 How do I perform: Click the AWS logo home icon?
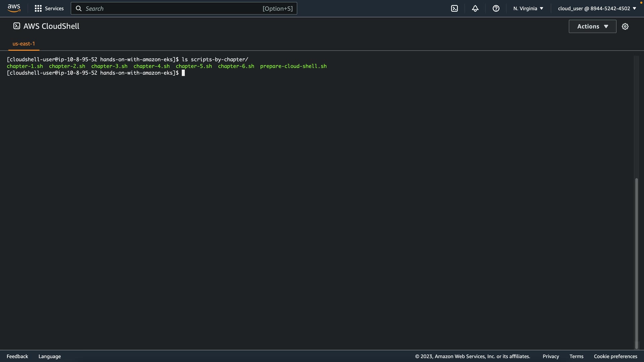tap(14, 8)
